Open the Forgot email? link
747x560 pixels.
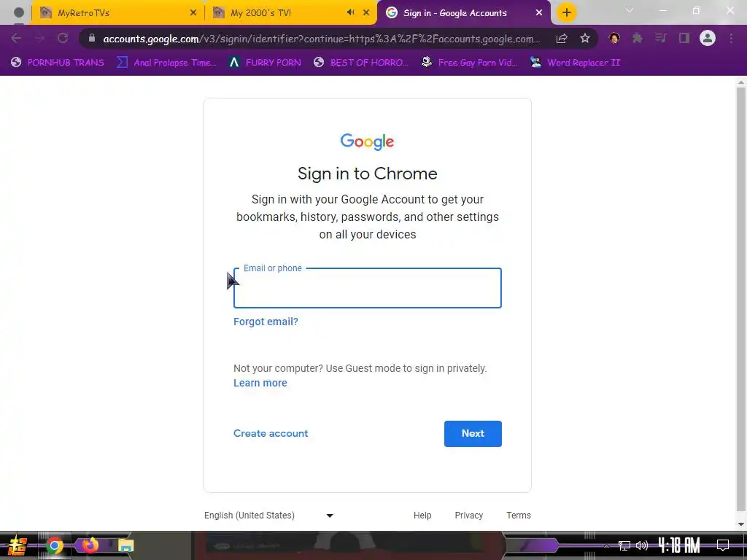(x=266, y=322)
